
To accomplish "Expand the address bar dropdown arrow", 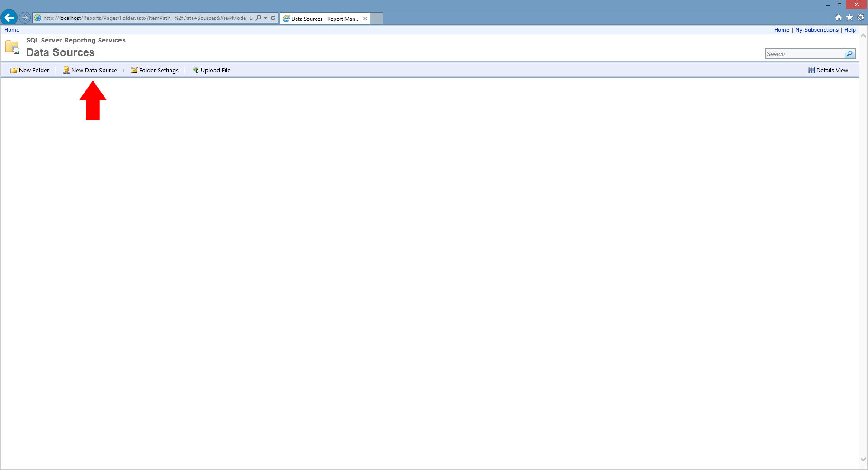I will pos(266,18).
